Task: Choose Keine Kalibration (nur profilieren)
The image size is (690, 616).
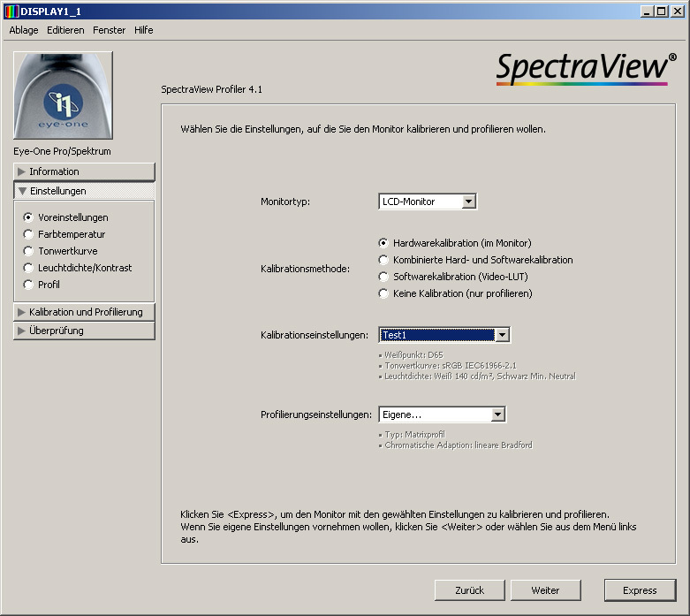Action: click(456, 293)
